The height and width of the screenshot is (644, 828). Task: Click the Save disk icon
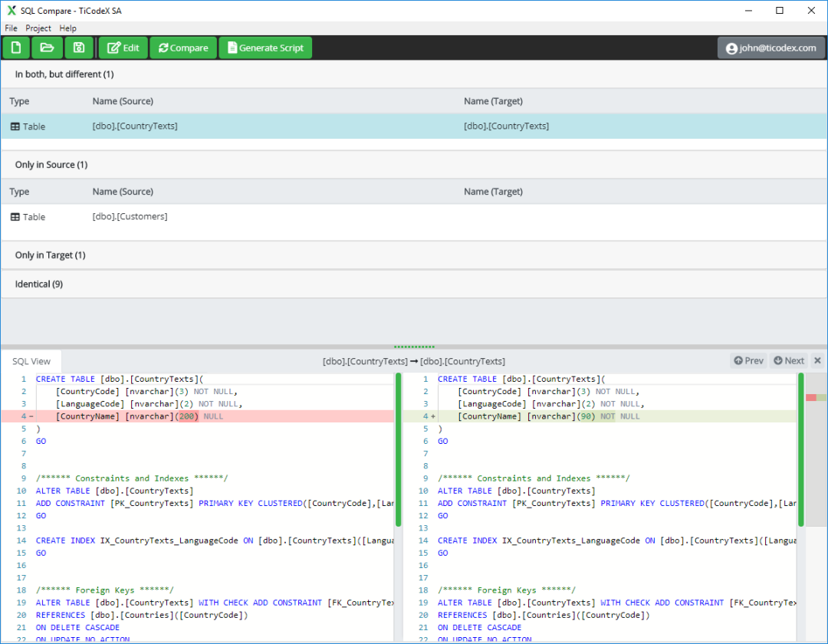(x=78, y=48)
